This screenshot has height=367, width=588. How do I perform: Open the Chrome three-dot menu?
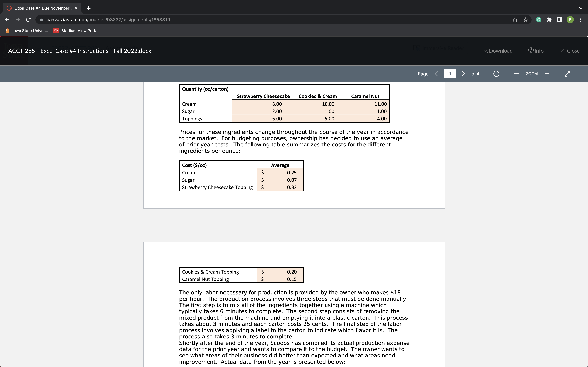coord(581,20)
